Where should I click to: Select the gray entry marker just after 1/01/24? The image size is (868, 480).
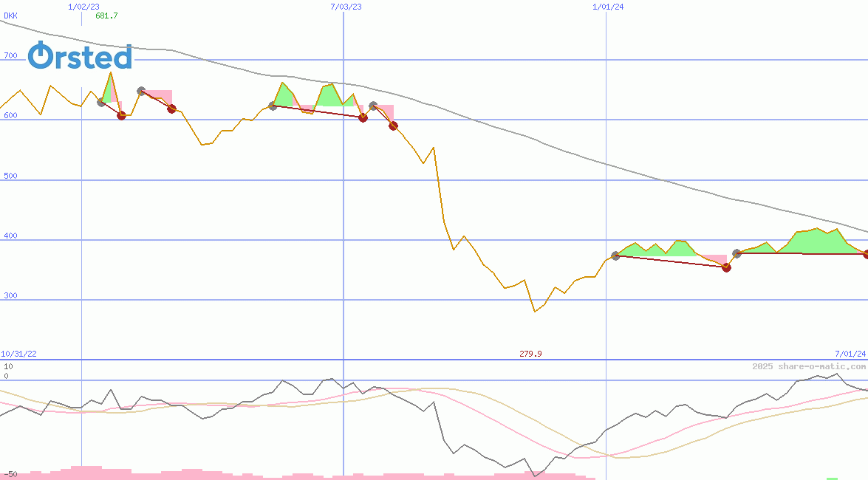coord(615,256)
